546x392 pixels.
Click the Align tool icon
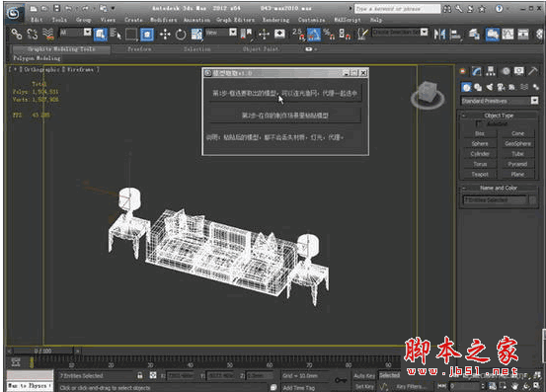455,35
